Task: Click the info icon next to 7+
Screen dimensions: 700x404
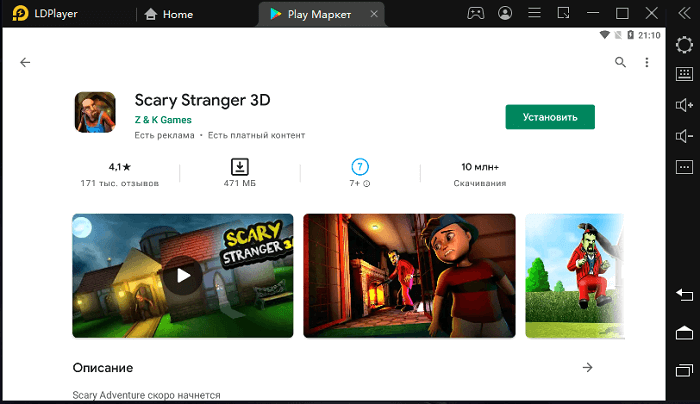Action: (367, 183)
